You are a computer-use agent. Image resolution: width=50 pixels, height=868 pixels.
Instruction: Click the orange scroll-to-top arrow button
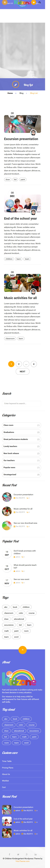coord(22,649)
